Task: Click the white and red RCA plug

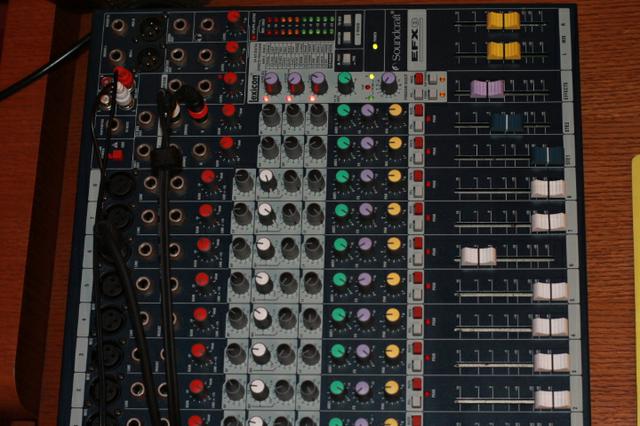Action: [123, 88]
